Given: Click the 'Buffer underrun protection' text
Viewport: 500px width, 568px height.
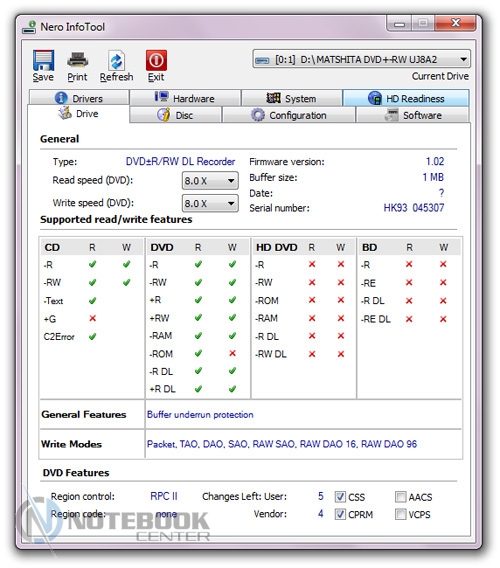Looking at the screenshot, I should point(200,414).
